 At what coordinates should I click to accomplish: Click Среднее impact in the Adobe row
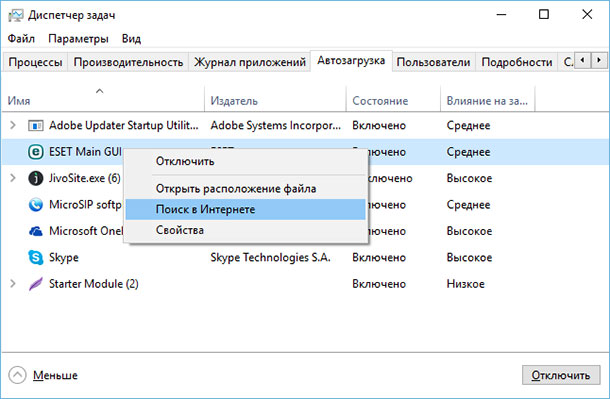tap(468, 125)
